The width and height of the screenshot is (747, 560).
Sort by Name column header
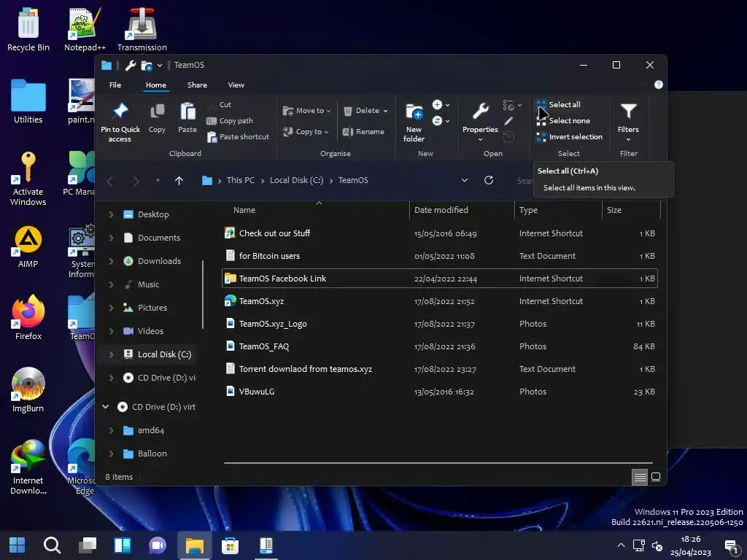[x=316, y=210]
